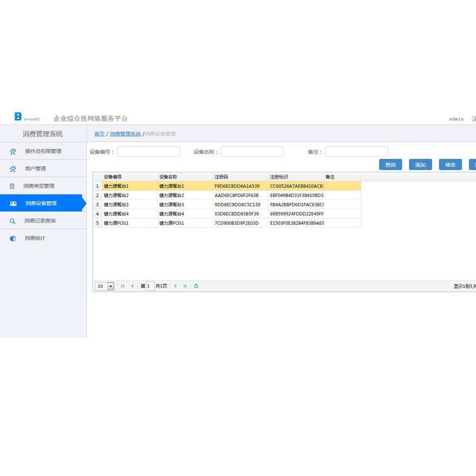The image size is (476, 476).
Task: Click 注册标识 cell starting 698599924FDDD
Action: pos(296,214)
